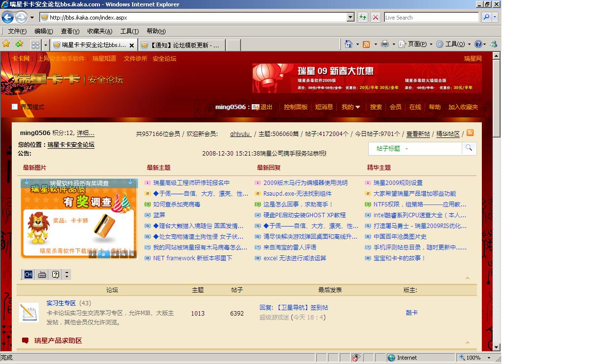The image size is (593, 364).
Task: Collapse the 瑞星产品求助区 section arrow
Action: point(467,342)
